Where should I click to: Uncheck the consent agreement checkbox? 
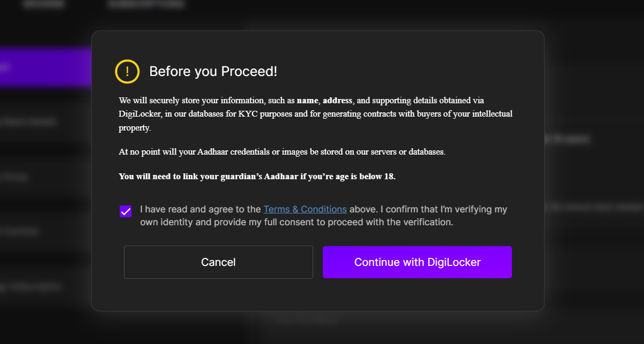pyautogui.click(x=126, y=211)
